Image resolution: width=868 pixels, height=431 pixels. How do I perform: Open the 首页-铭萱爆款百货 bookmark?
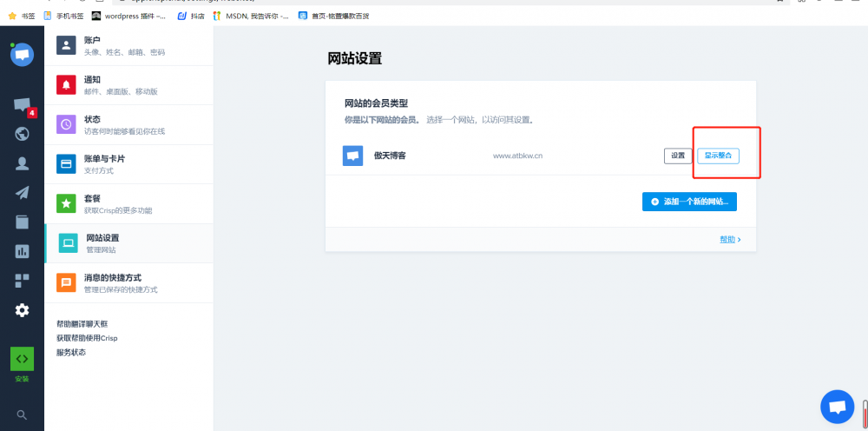pos(334,16)
